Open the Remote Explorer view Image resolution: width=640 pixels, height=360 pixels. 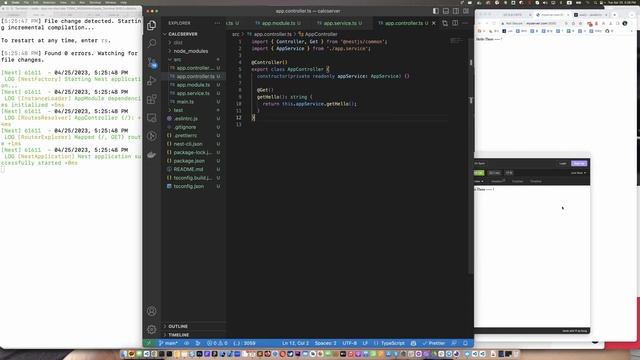(151, 118)
